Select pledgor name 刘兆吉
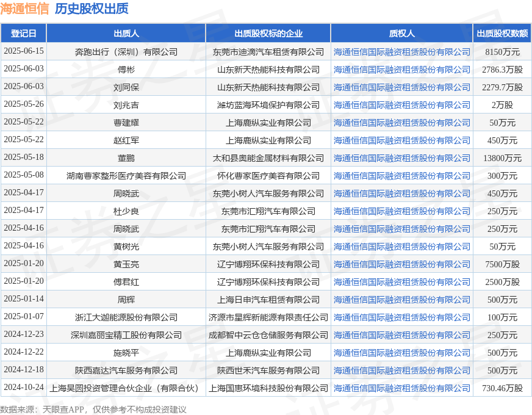532x415 pixels. point(126,105)
